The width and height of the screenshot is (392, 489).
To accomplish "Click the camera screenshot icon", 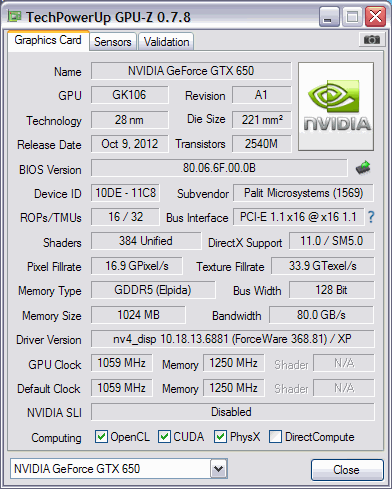I will pos(371,40).
